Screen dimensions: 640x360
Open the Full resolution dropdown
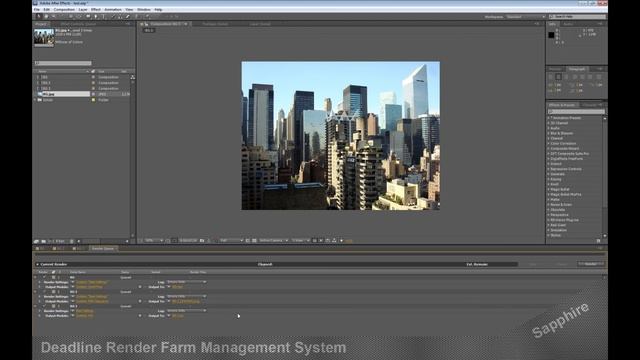[231, 241]
